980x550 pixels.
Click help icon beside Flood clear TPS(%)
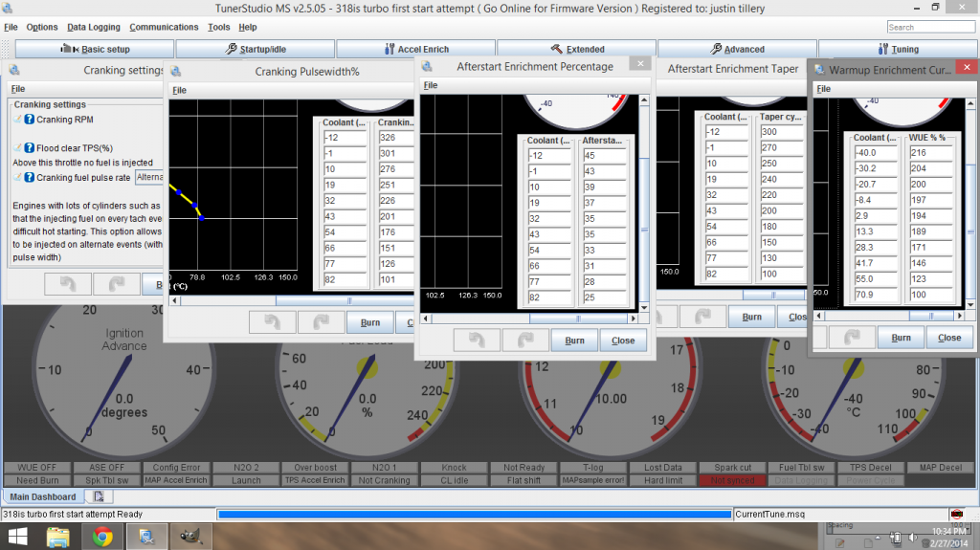[30, 147]
